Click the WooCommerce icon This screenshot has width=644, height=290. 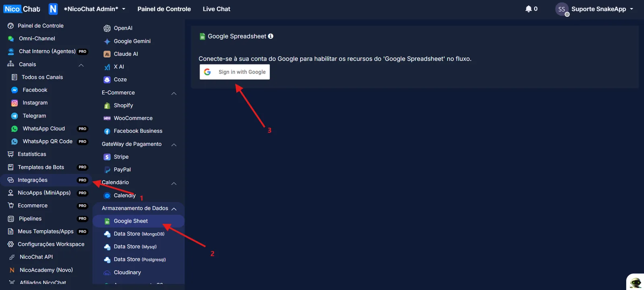pos(107,118)
